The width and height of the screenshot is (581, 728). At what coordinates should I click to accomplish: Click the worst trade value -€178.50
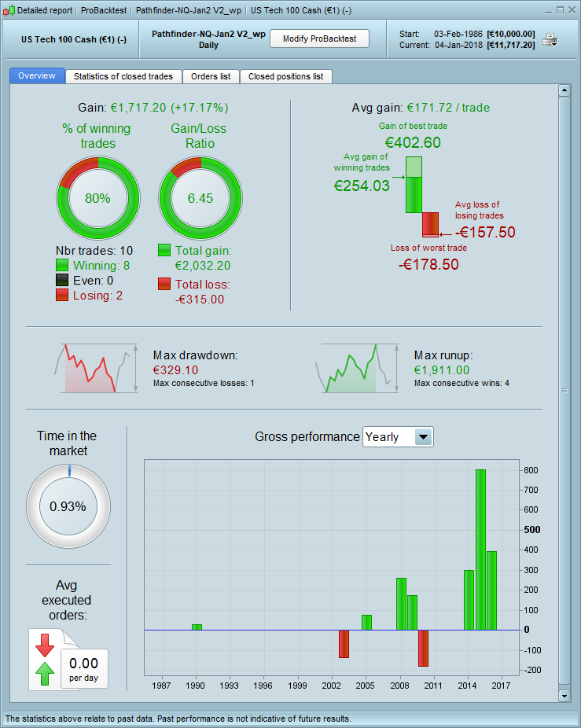(x=428, y=264)
